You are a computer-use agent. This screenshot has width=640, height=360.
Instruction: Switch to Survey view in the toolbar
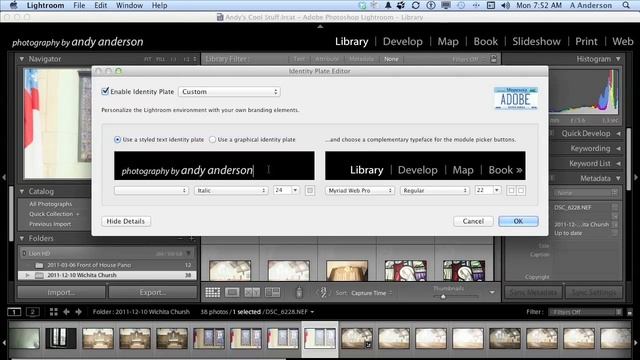[x=272, y=292]
